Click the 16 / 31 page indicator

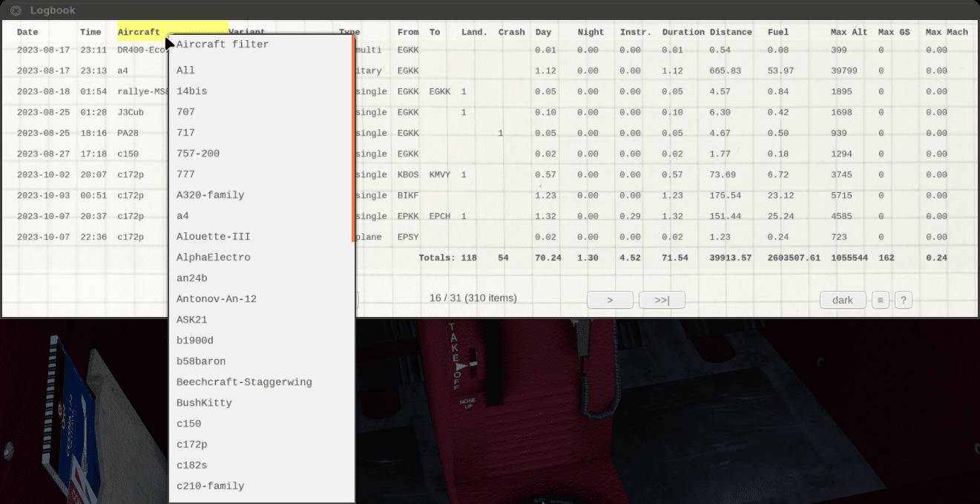[473, 298]
